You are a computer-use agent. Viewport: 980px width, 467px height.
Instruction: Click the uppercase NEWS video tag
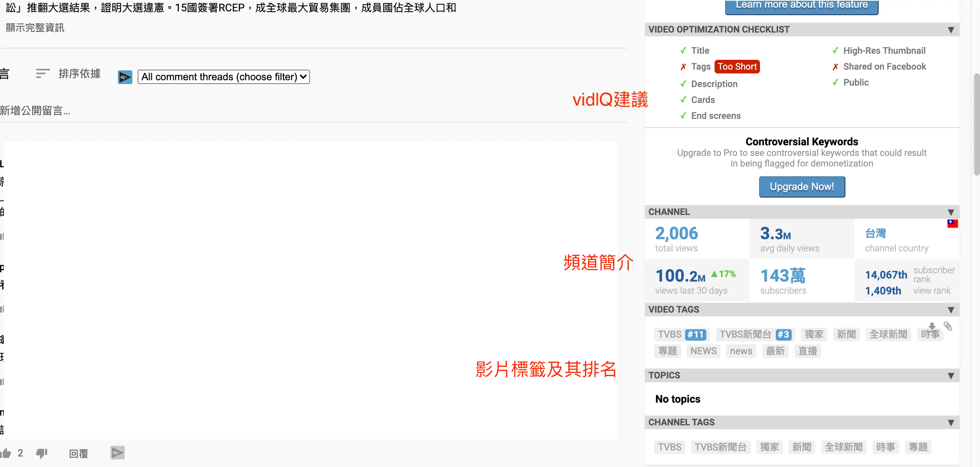(703, 351)
